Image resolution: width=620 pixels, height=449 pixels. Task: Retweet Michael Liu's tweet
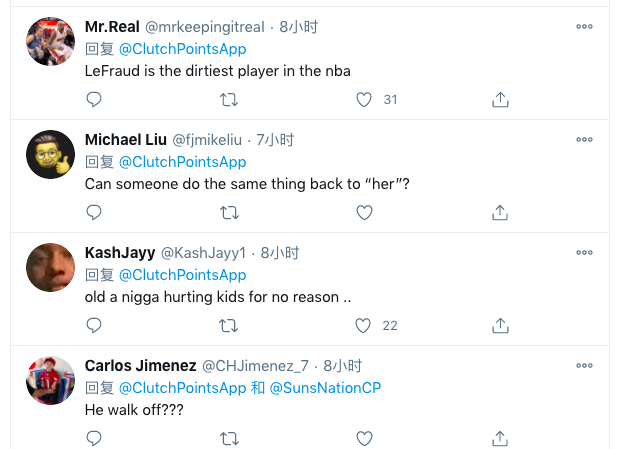[229, 212]
